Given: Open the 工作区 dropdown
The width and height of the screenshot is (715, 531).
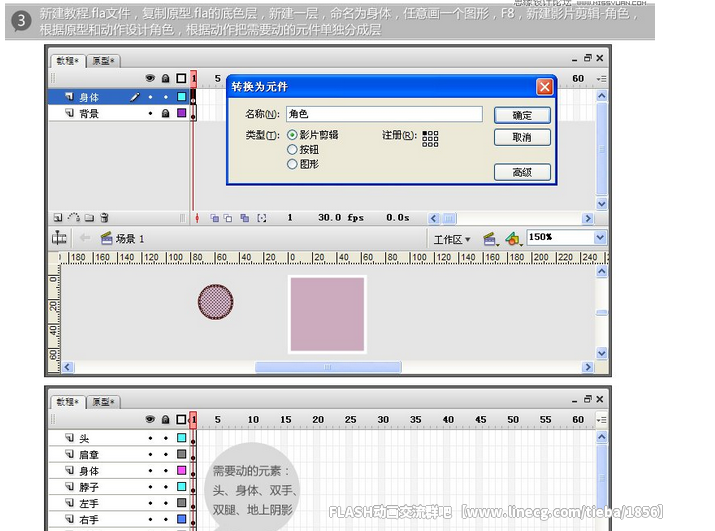Looking at the screenshot, I should tap(452, 239).
